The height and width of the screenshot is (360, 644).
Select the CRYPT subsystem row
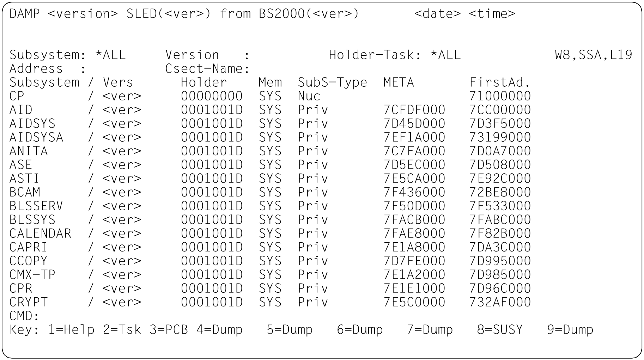[29, 302]
